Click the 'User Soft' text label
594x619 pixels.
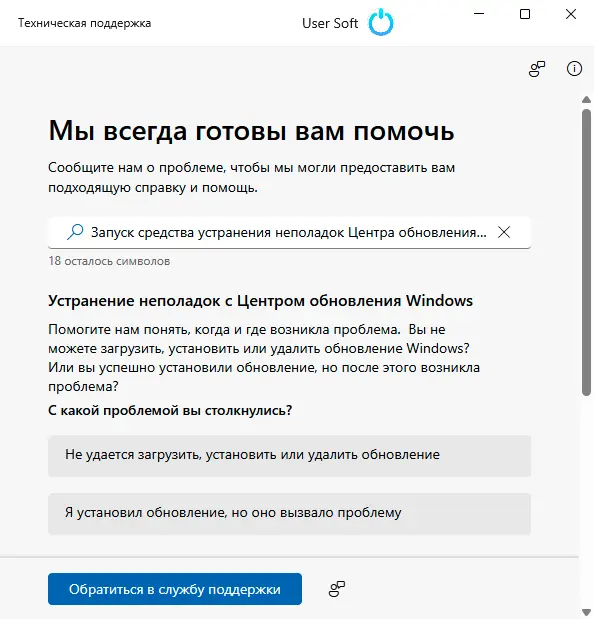click(330, 23)
